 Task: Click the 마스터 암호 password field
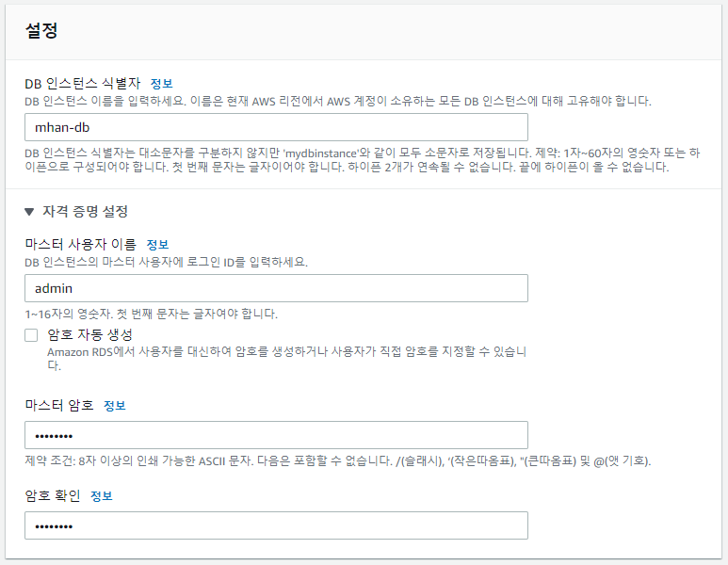pos(276,435)
